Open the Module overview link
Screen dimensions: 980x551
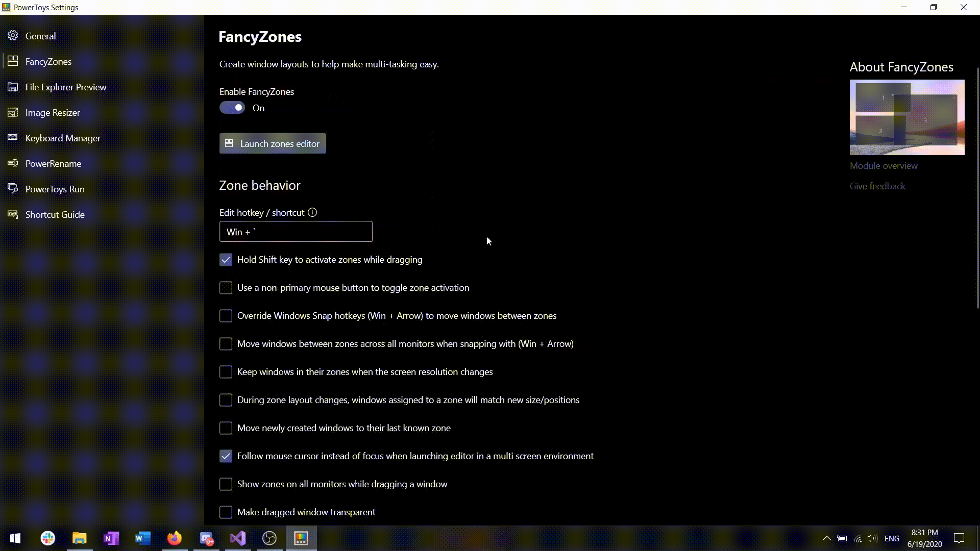click(883, 166)
